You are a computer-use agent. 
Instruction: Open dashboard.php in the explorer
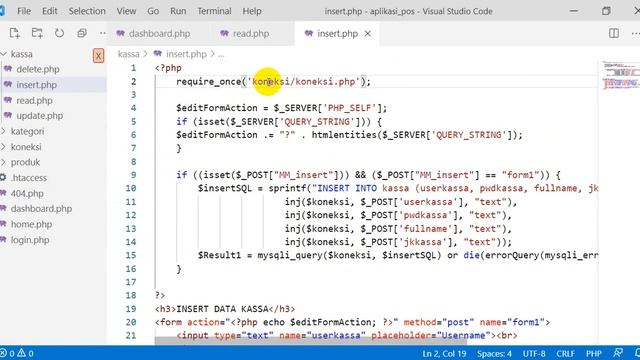pos(41,209)
